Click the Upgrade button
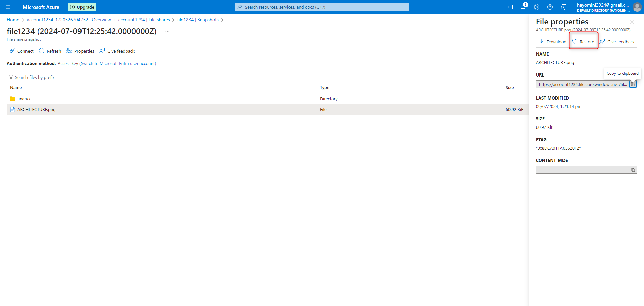The width and height of the screenshot is (644, 306). 82,7
